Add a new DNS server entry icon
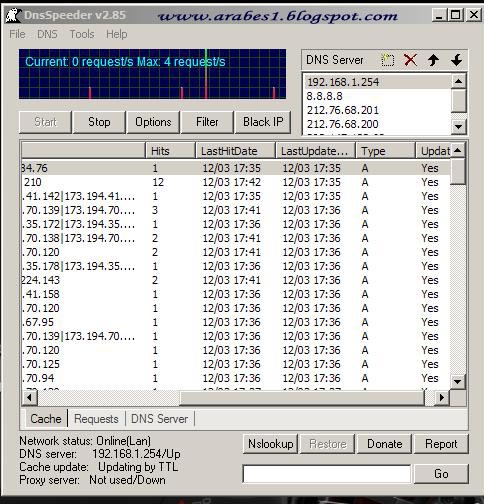 (387, 60)
